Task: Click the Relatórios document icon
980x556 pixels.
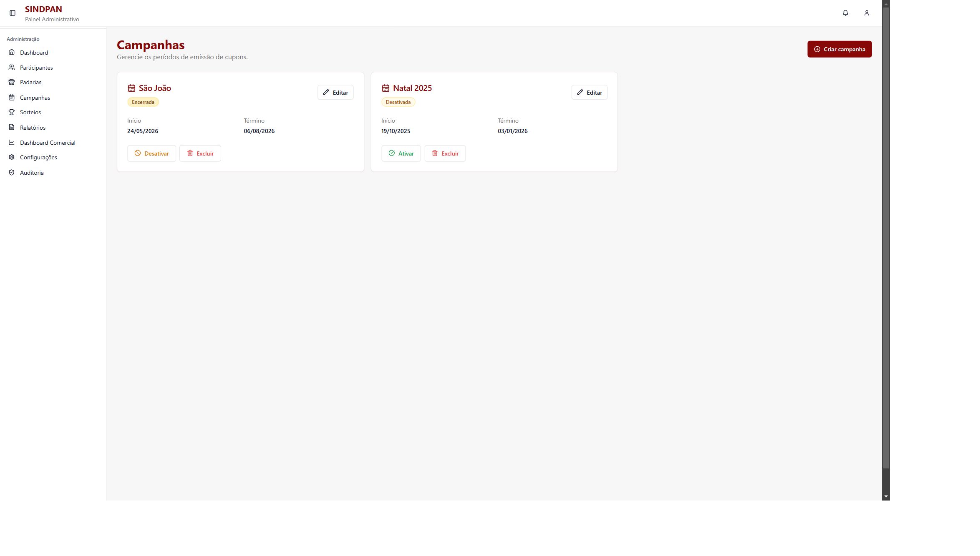Action: (12, 127)
